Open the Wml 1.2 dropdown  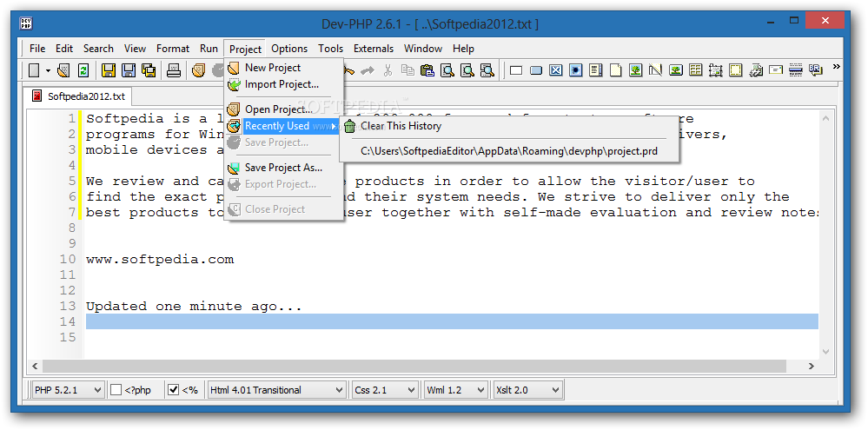[x=455, y=389]
